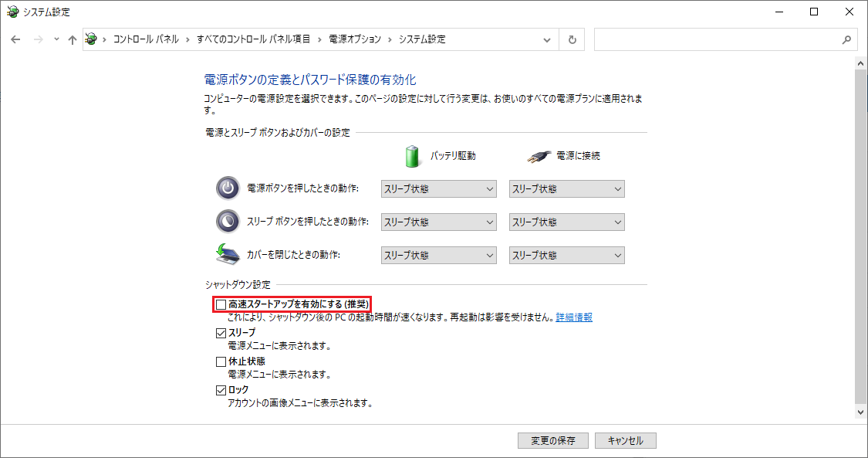Click the control panel icon in address bar

[x=92, y=39]
